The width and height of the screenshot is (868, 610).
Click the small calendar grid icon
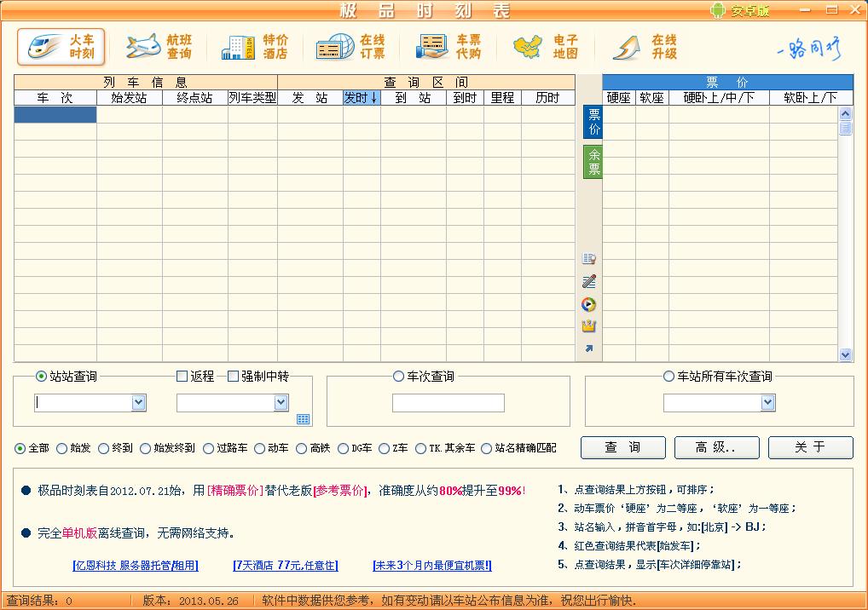coord(304,419)
